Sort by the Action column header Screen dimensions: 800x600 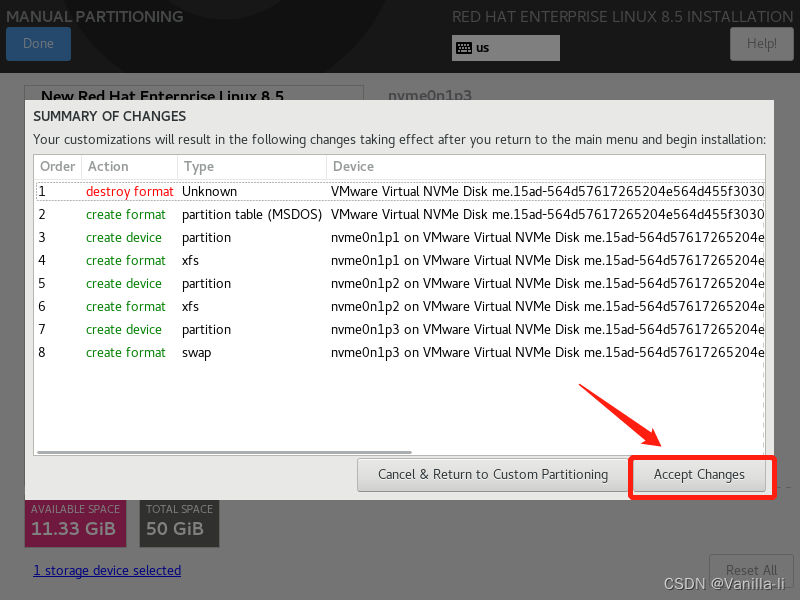(129, 167)
